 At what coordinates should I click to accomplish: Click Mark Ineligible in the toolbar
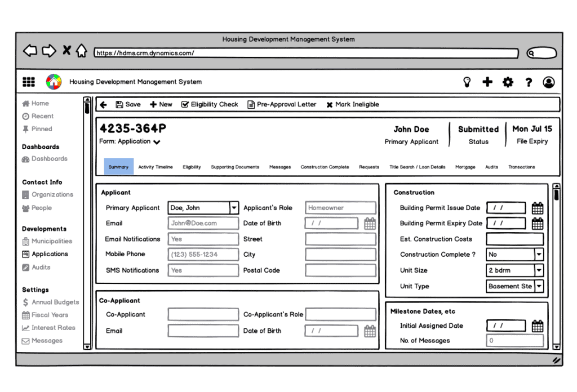(x=352, y=105)
